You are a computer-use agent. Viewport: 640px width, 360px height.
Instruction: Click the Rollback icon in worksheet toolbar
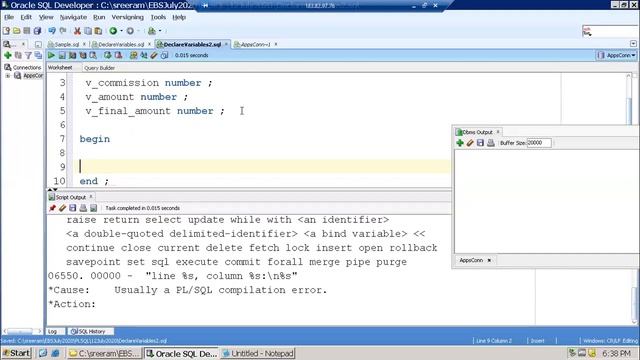(x=118, y=55)
